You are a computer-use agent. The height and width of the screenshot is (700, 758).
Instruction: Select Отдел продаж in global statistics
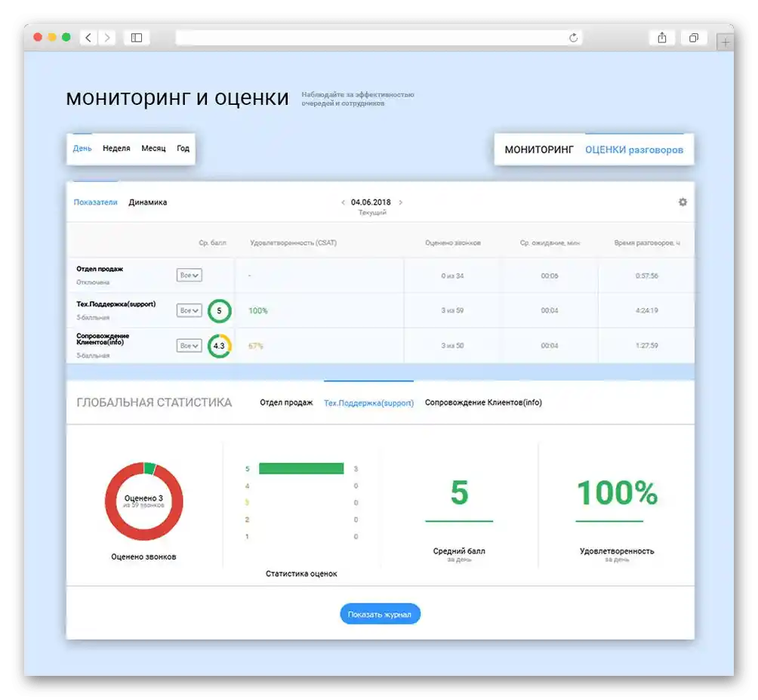[x=286, y=402]
